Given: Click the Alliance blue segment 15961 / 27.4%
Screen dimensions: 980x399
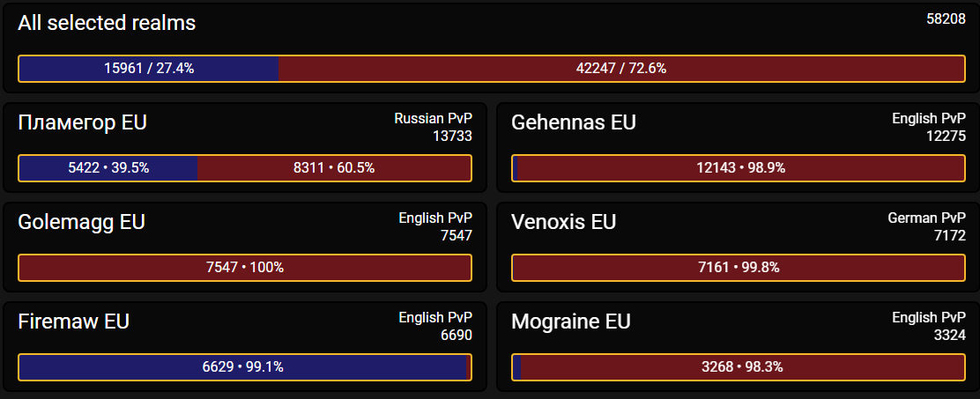Looking at the screenshot, I should click(149, 69).
